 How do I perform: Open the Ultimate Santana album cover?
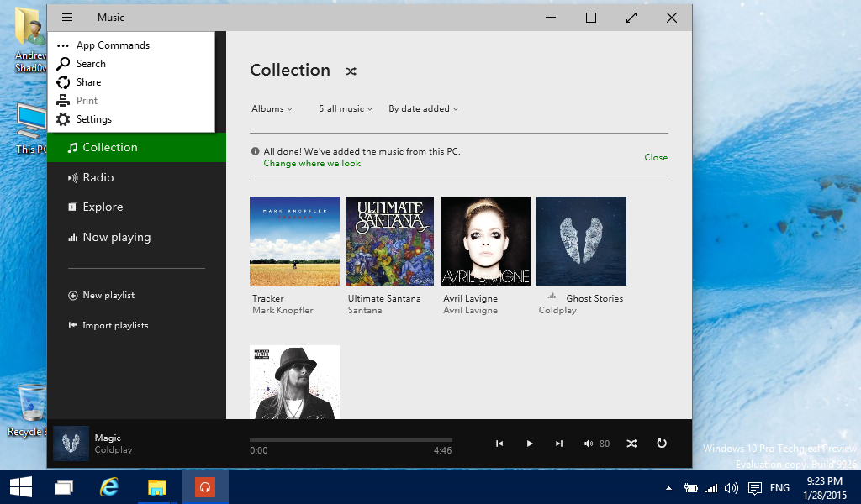[x=390, y=241]
